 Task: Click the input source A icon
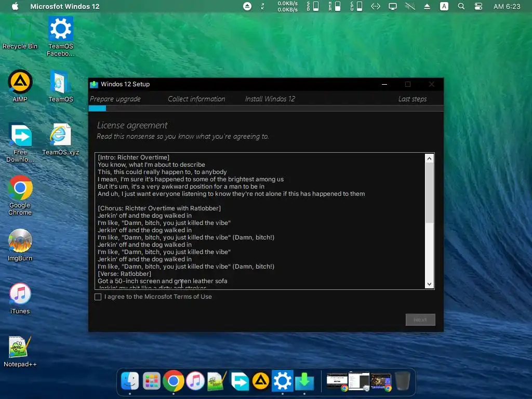point(444,6)
